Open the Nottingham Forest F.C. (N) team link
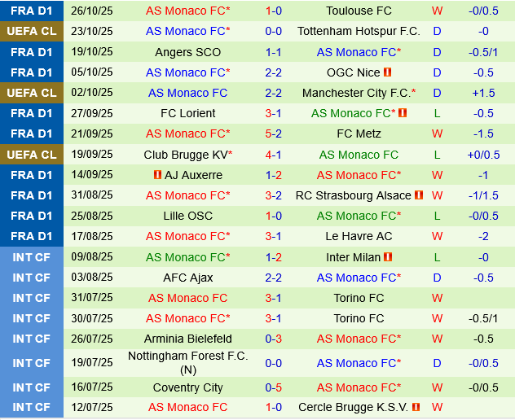The height and width of the screenshot is (420, 515). pos(187,363)
